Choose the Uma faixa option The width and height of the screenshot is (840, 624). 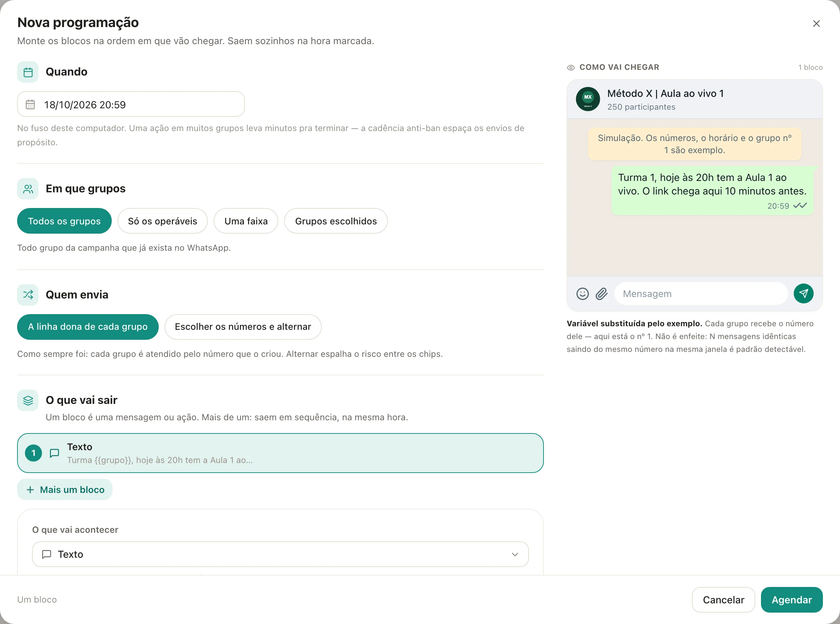pos(246,221)
